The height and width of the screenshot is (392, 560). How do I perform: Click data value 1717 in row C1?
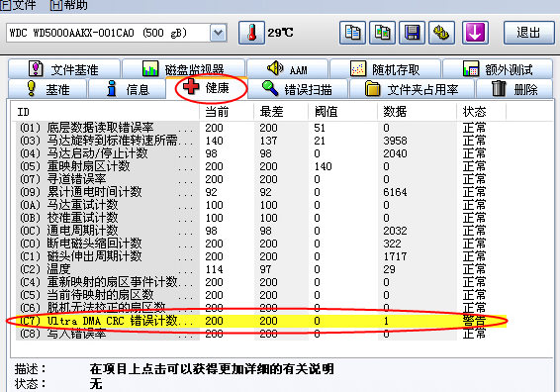point(395,256)
